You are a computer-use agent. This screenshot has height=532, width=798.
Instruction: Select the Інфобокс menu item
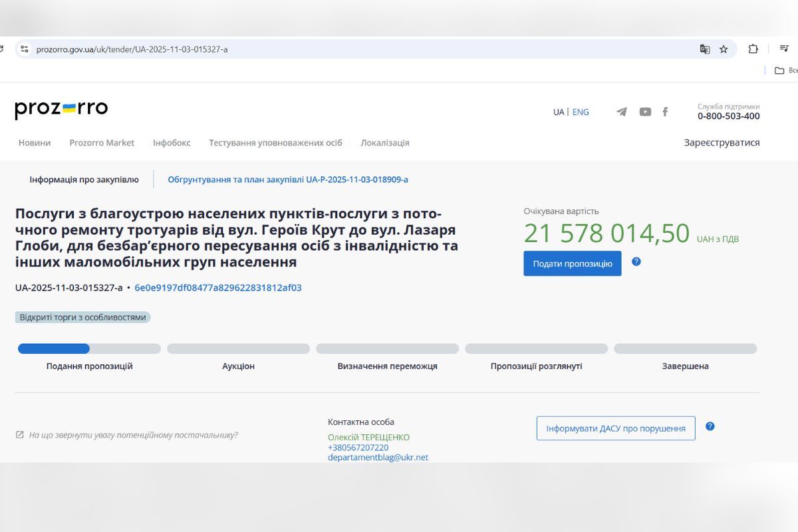[x=172, y=142]
